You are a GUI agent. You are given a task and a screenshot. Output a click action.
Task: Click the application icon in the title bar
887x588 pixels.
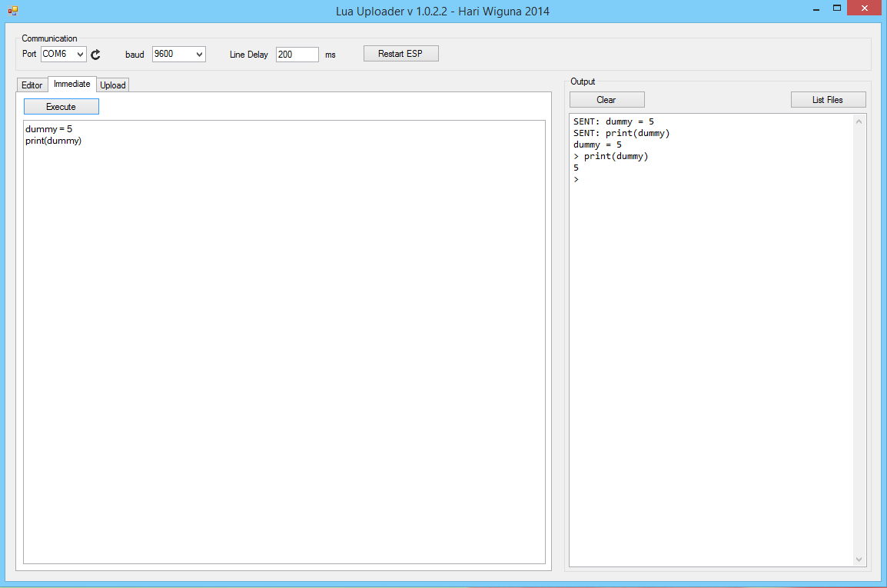click(x=12, y=11)
